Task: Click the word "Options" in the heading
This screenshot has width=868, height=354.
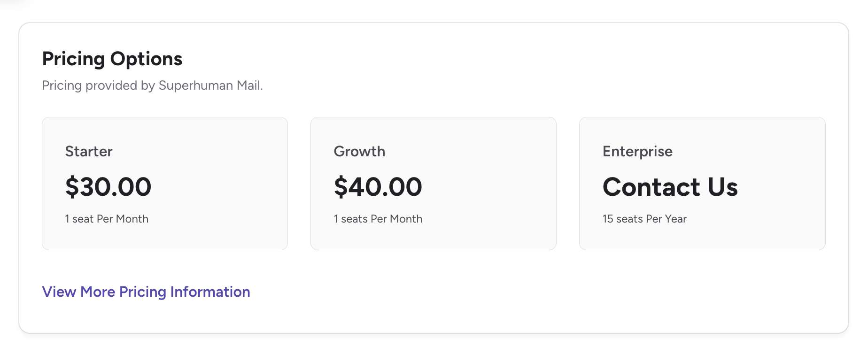Action: tap(146, 59)
